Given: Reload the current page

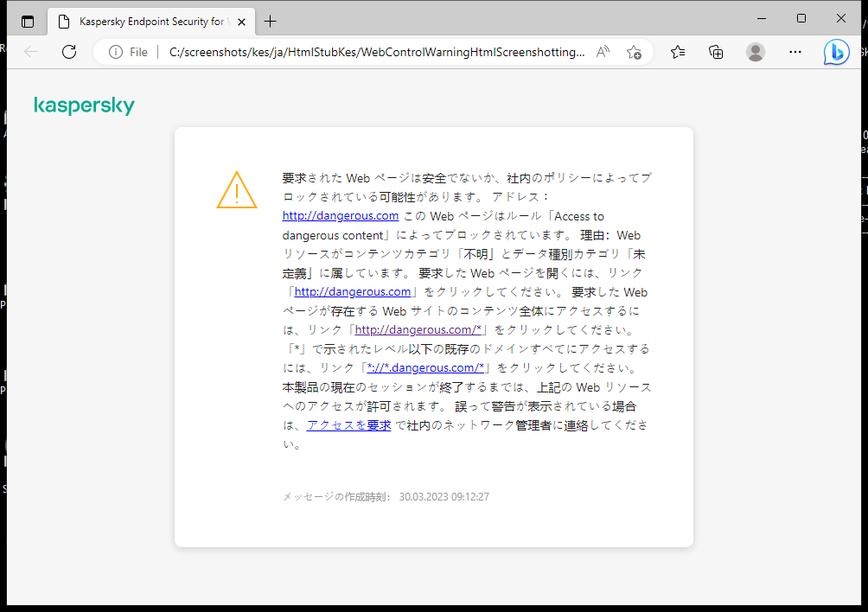Looking at the screenshot, I should click(69, 52).
